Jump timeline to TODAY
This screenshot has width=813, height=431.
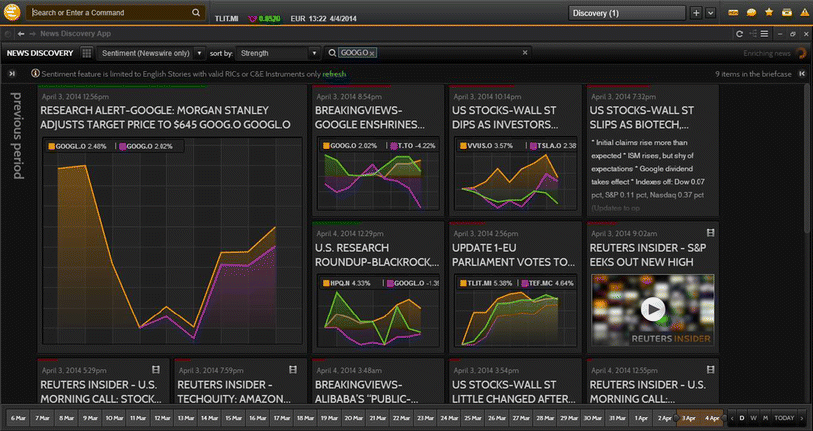click(784, 418)
